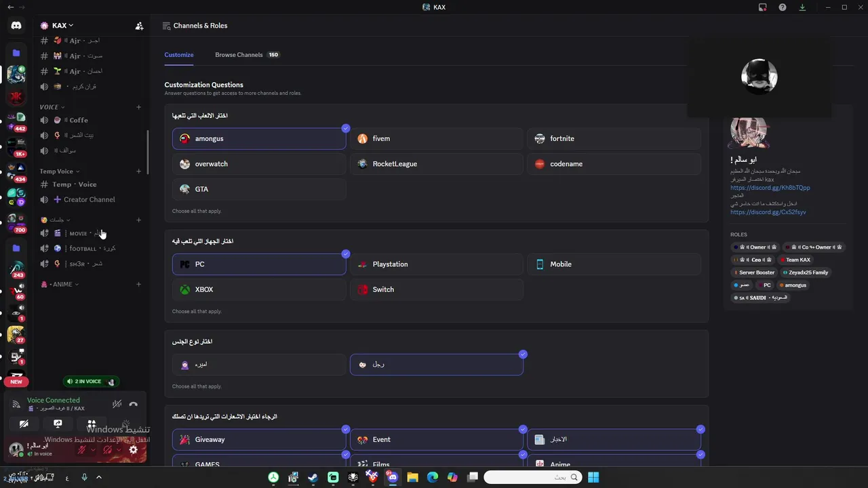Open server with 442 badge

(16, 122)
